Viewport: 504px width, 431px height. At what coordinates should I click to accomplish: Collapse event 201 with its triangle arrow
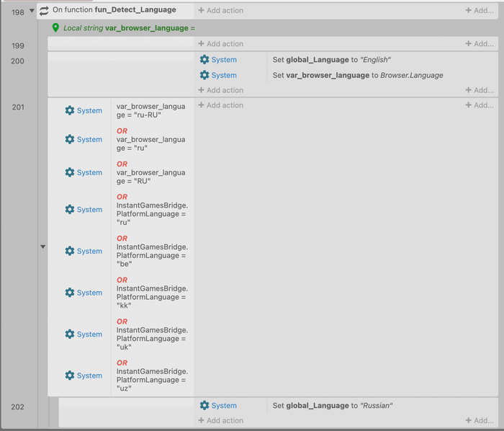(x=42, y=246)
